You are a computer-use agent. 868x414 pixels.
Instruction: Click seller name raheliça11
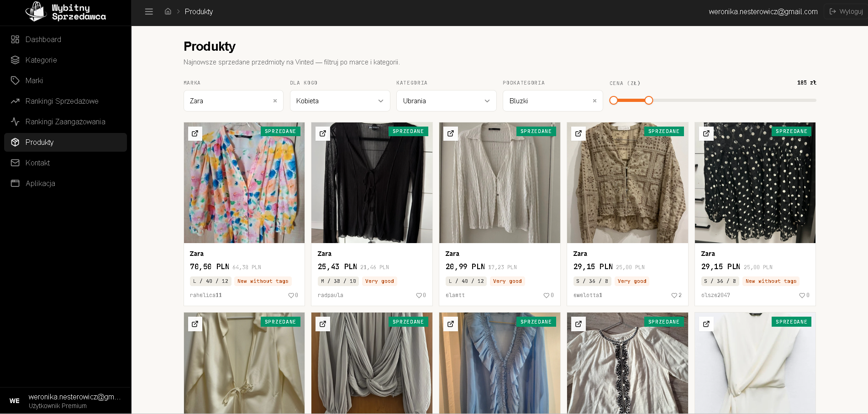coord(206,296)
